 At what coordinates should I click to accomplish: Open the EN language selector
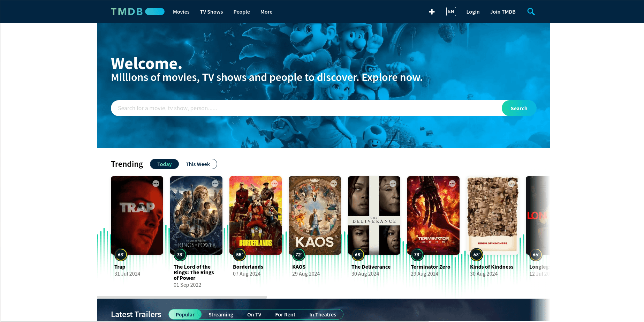[451, 12]
